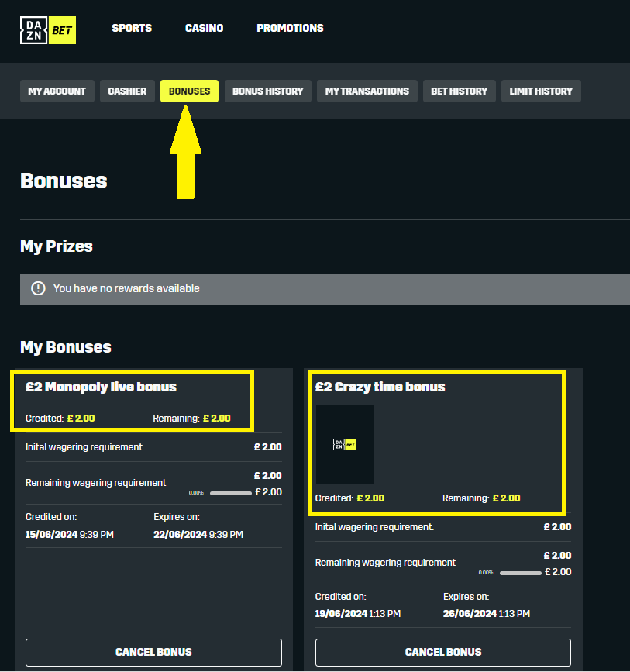The height and width of the screenshot is (672, 630).
Task: Click the expiry date 26/06/2024 1:13 PM
Action: pyautogui.click(x=487, y=614)
